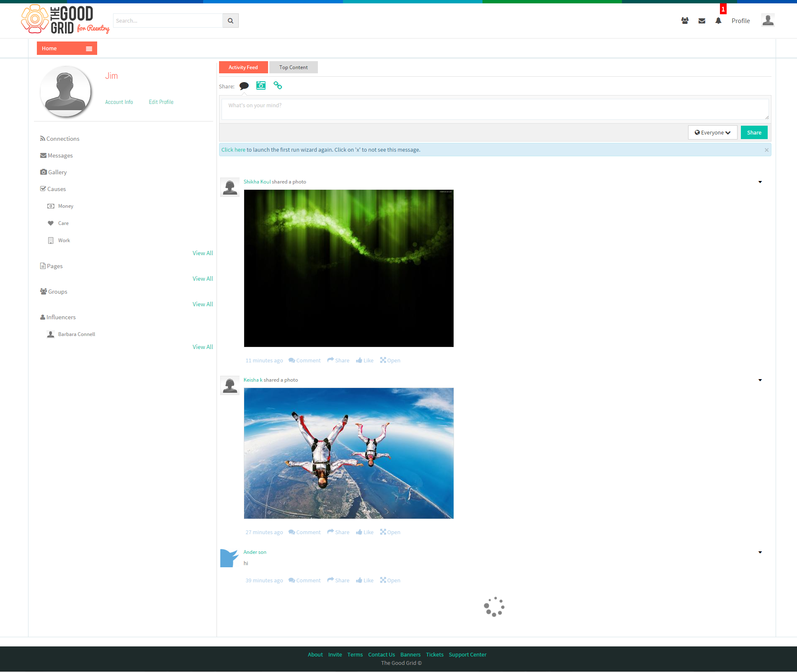797x672 pixels.
Task: Open the Everyone audience dropdown
Action: [712, 132]
